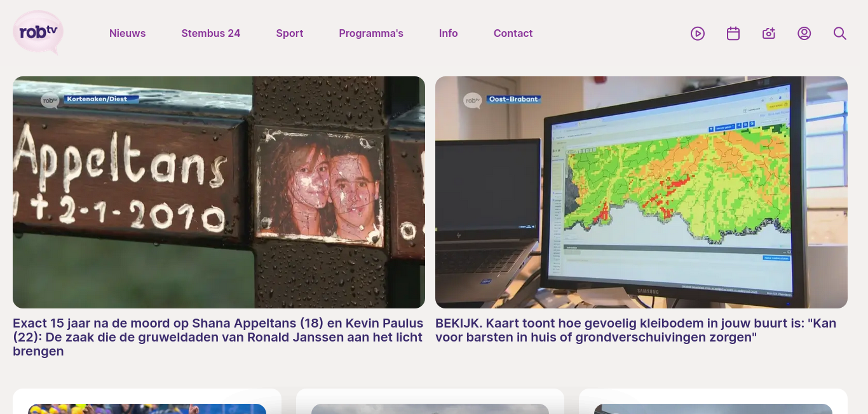
Task: Read the kleibodem map article headline
Action: 635,330
